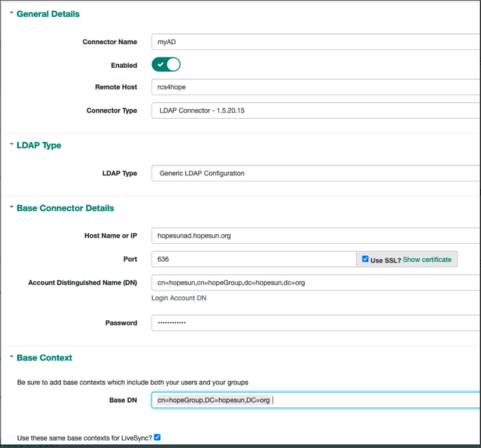Image resolution: width=481 pixels, height=448 pixels.
Task: Click the Port field showing 636
Action: pyautogui.click(x=252, y=259)
